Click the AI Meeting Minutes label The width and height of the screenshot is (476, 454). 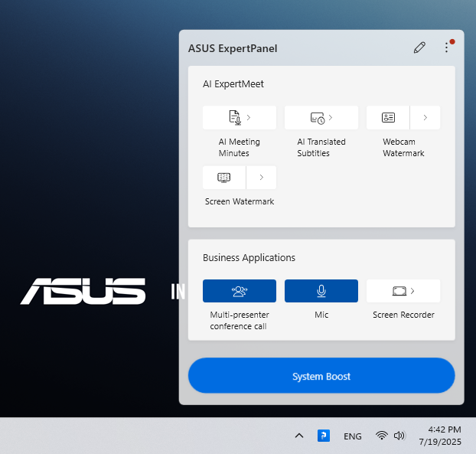pyautogui.click(x=240, y=147)
